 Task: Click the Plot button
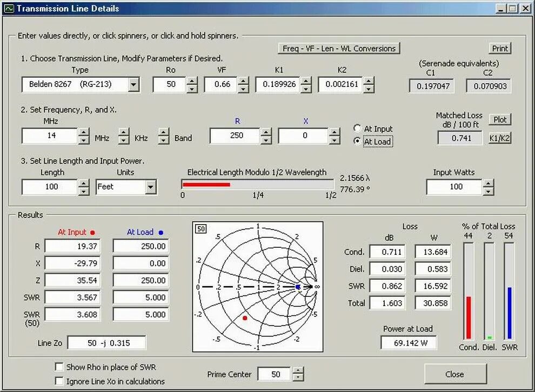pos(500,120)
